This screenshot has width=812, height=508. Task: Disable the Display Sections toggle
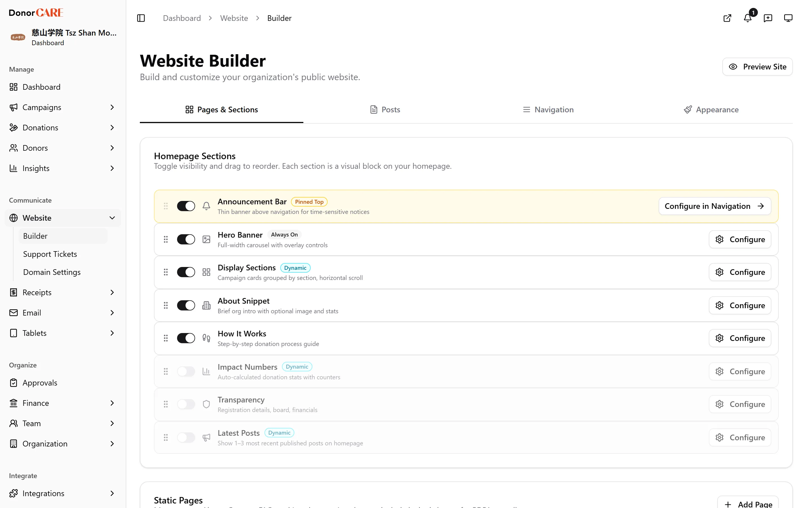click(186, 272)
